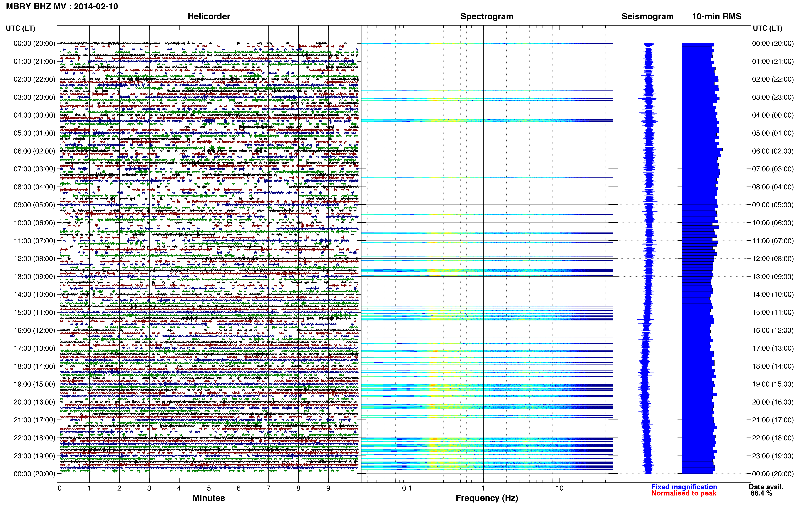The image size is (812, 508).
Task: Click the left '22:00 (18:00)' time label
Action: (34, 438)
